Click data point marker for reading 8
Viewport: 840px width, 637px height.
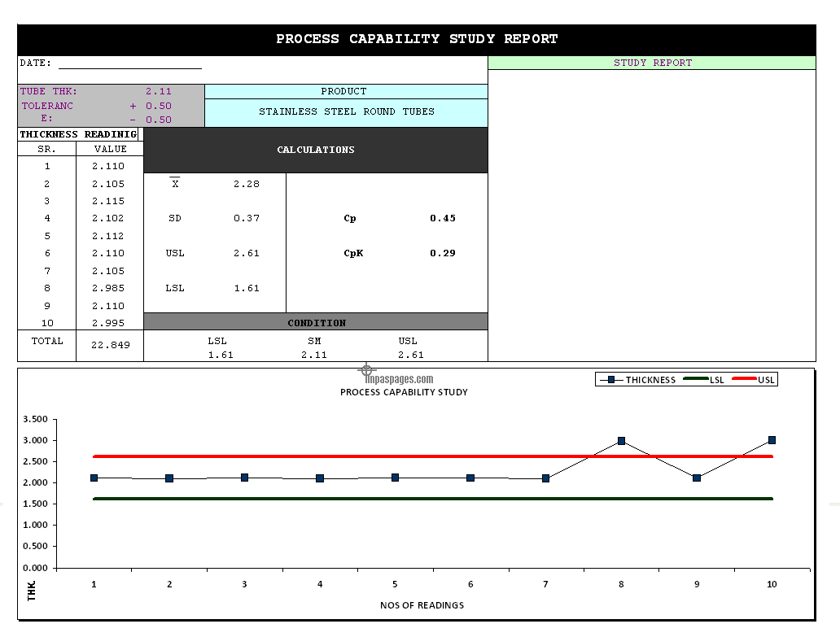pyautogui.click(x=621, y=441)
